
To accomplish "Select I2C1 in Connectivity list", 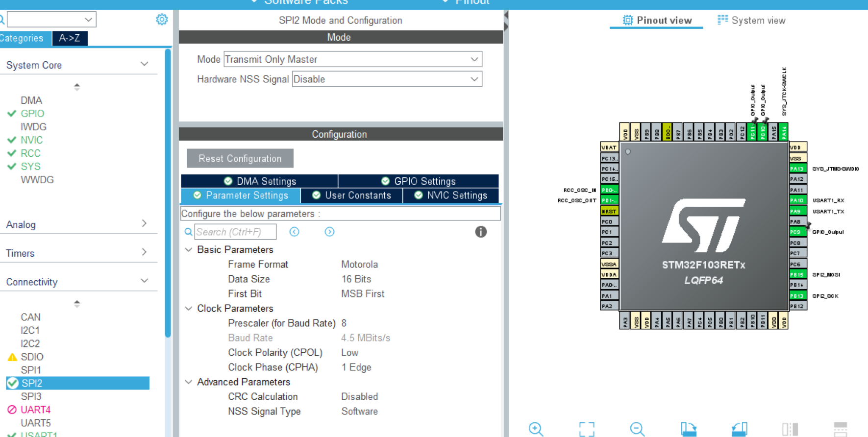I will pos(30,330).
